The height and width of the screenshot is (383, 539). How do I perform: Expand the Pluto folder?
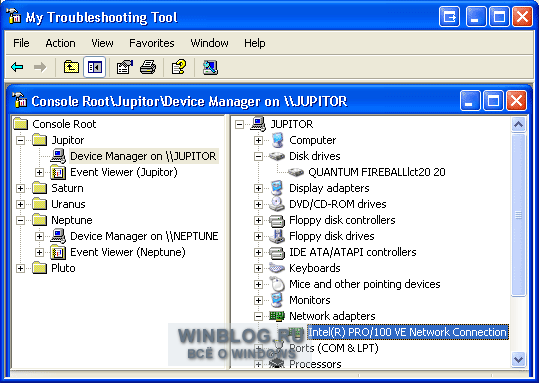(x=20, y=268)
